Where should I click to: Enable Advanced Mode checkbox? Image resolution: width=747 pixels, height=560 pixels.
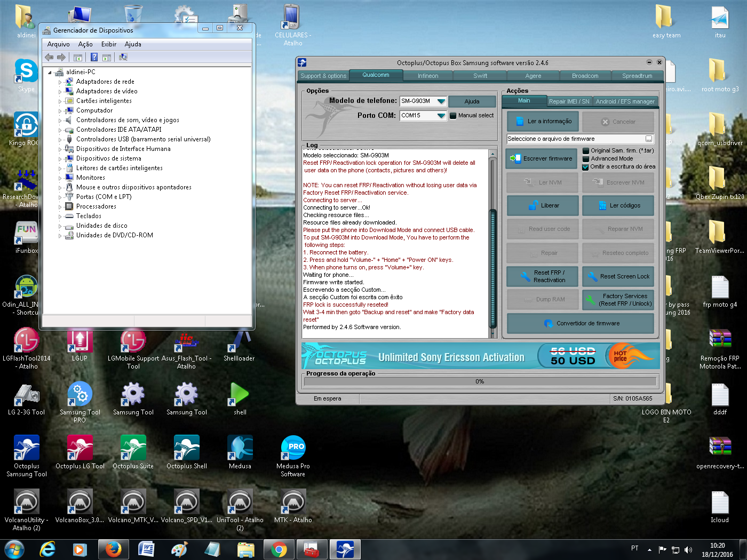[x=586, y=159]
